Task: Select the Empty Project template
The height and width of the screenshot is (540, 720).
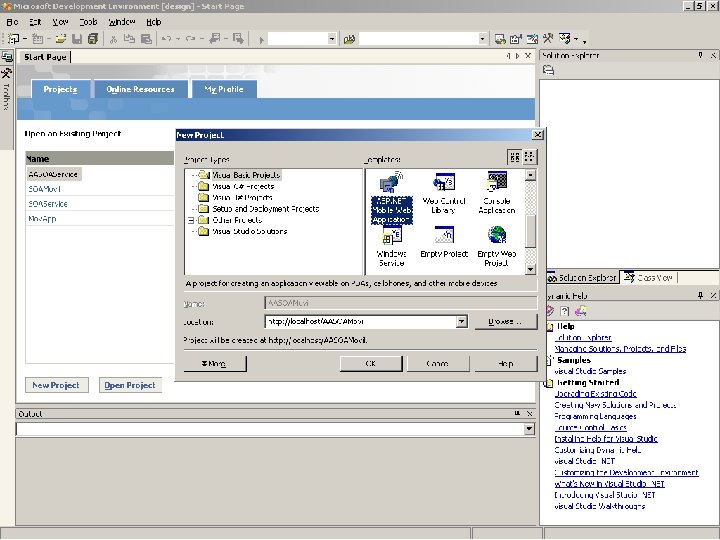Action: [x=444, y=242]
